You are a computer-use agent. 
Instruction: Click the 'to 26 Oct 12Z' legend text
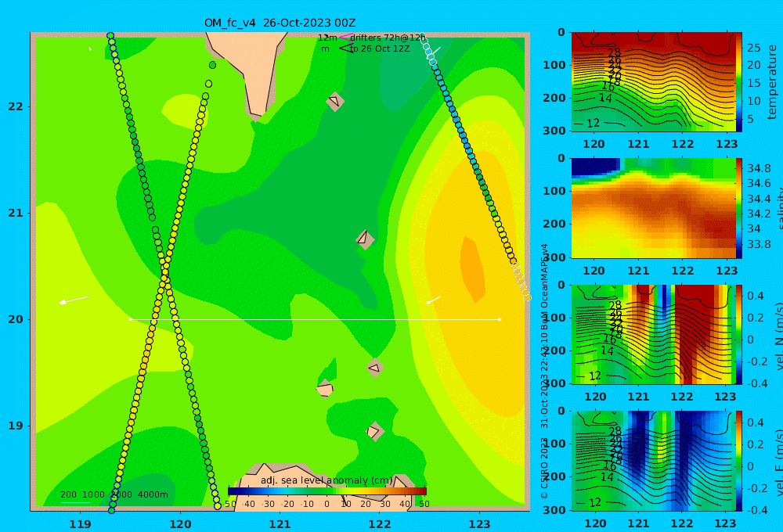click(380, 49)
